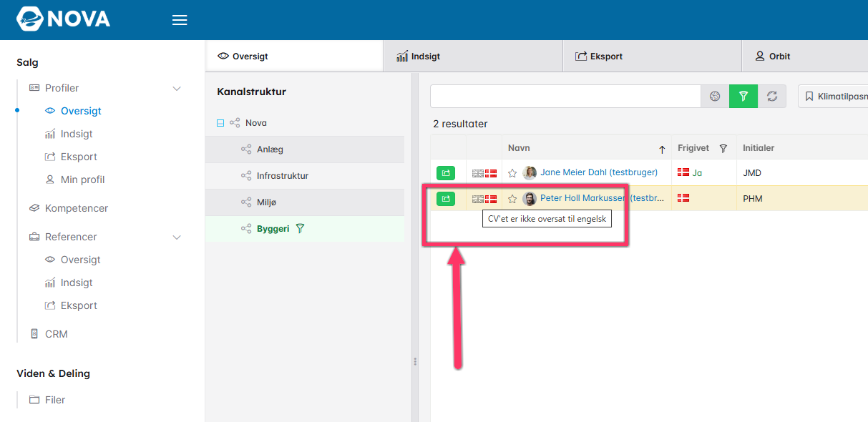Image resolution: width=868 pixels, height=422 pixels.
Task: Select the Anlæg channel
Action: [305, 149]
